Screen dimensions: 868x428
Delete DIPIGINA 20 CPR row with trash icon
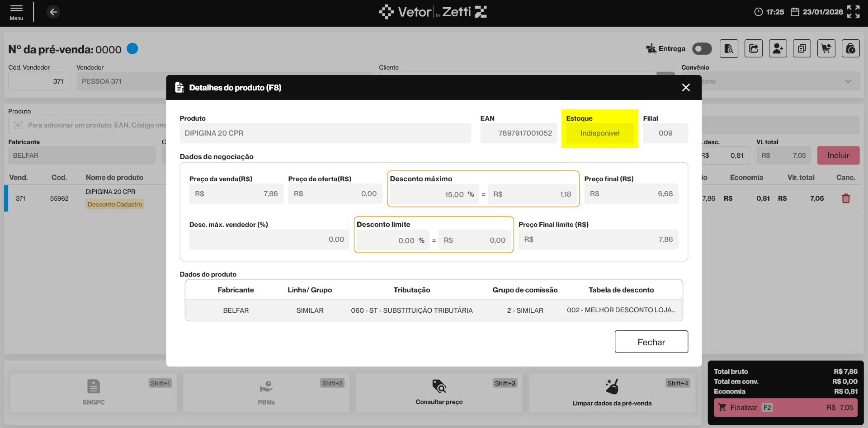click(x=846, y=198)
